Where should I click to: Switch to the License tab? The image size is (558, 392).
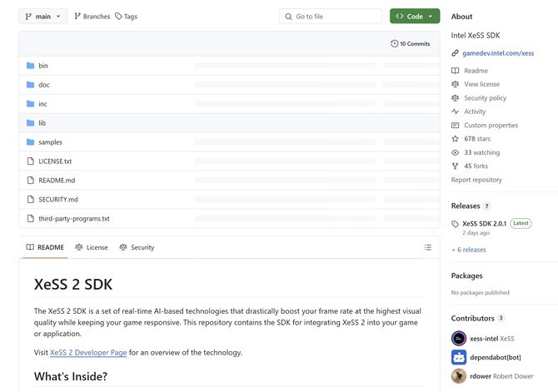(x=92, y=247)
